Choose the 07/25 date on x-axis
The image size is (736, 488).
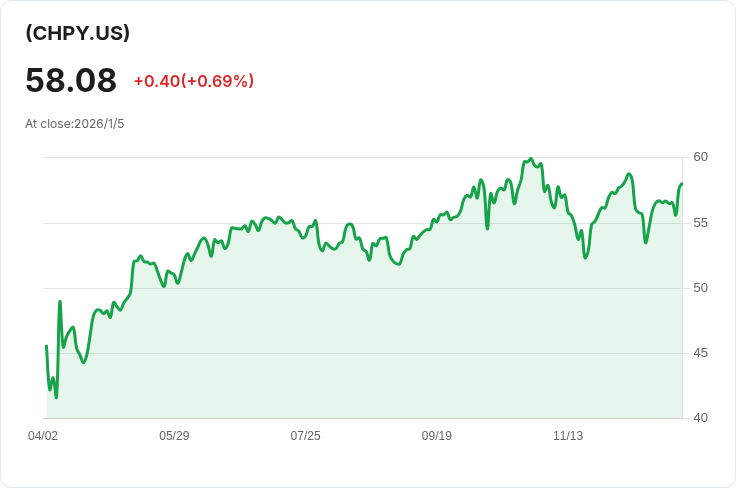305,436
